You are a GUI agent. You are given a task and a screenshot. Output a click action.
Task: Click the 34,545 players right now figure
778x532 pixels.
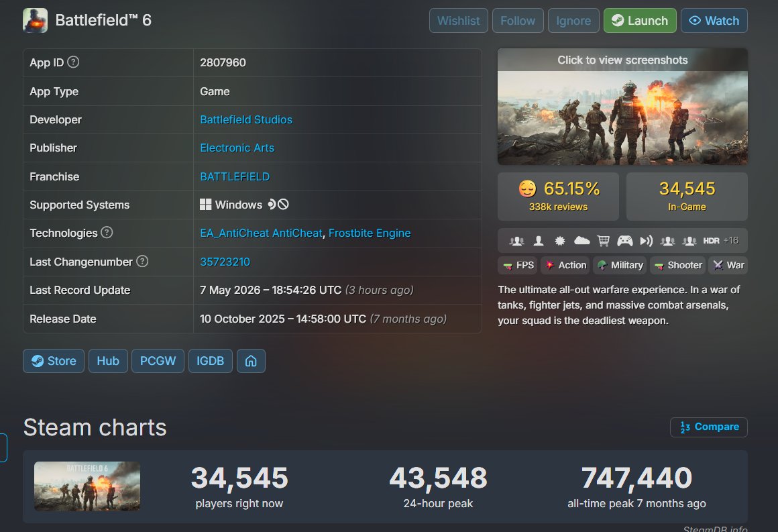[239, 478]
